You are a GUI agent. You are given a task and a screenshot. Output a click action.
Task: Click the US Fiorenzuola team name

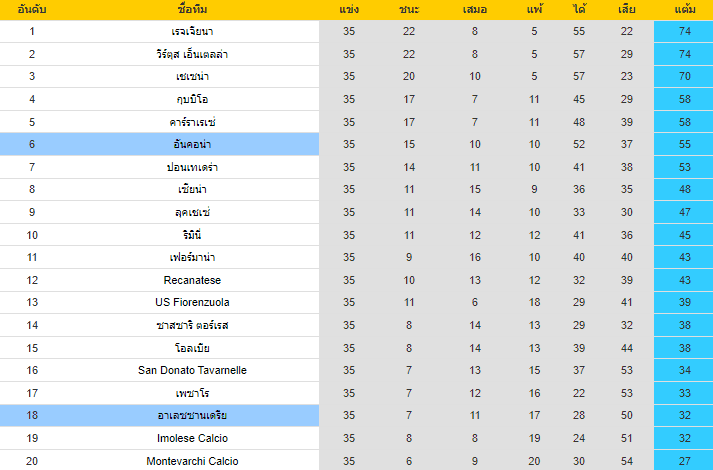(192, 302)
